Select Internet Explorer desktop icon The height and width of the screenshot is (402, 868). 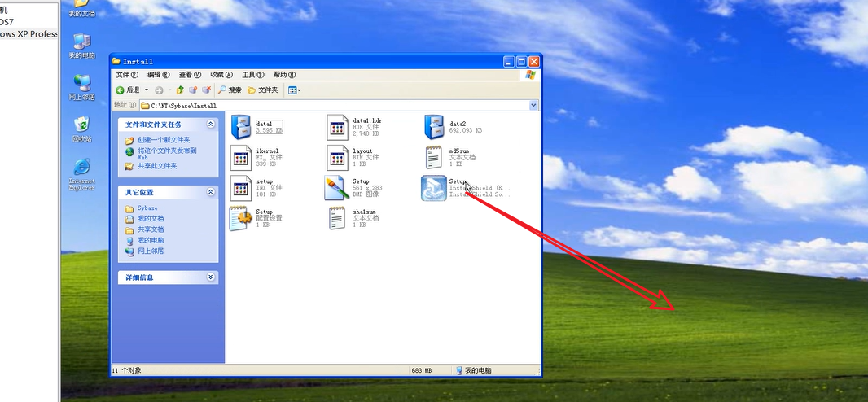point(82,174)
